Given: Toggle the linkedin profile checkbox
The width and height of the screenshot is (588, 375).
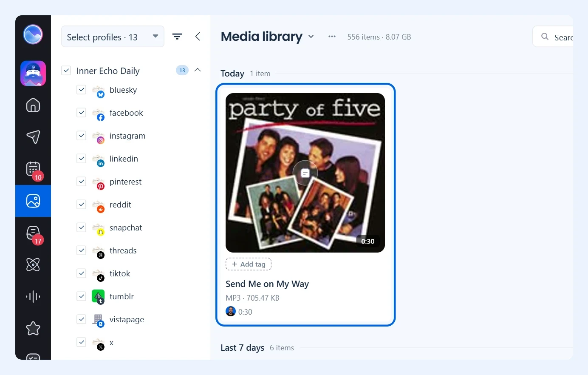Looking at the screenshot, I should [x=81, y=159].
